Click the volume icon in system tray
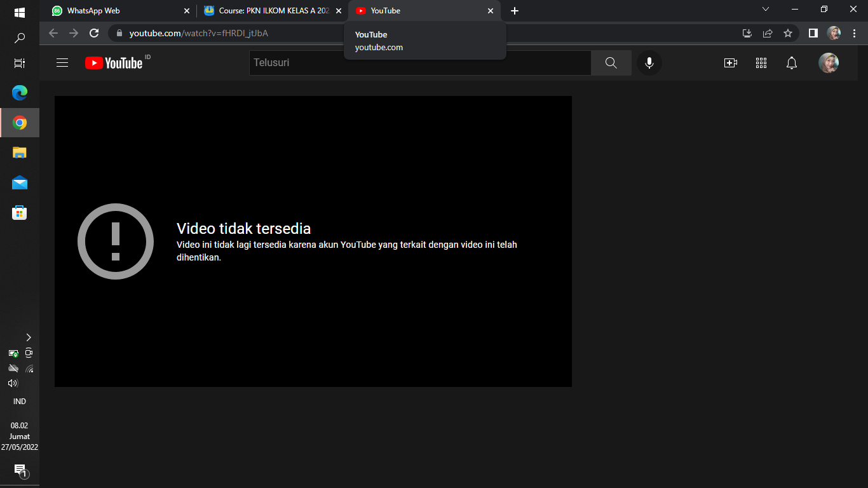This screenshot has width=868, height=488. [13, 383]
